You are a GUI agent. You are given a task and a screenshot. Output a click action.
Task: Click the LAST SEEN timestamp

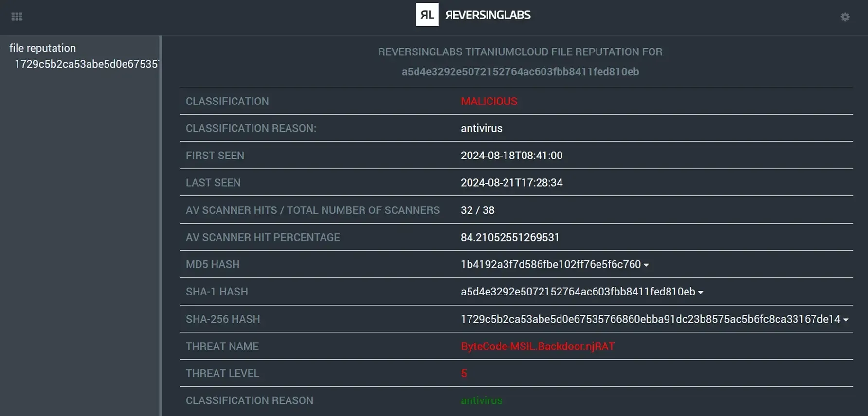tap(511, 183)
